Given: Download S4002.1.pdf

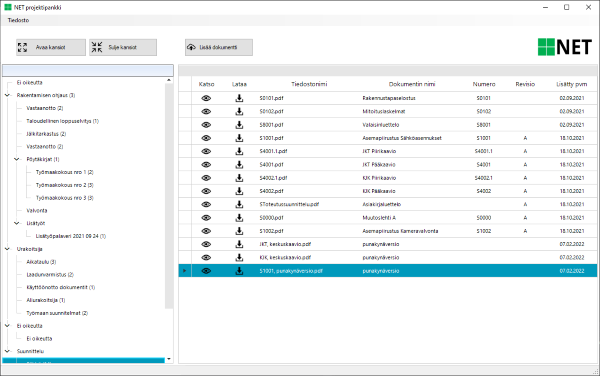Looking at the screenshot, I should 239,178.
